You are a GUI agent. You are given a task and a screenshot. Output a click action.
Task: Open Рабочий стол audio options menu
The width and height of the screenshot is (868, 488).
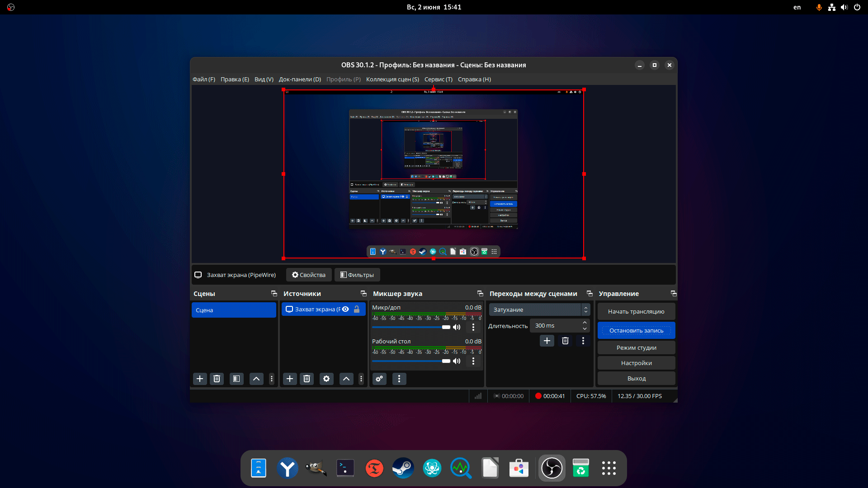coord(473,361)
